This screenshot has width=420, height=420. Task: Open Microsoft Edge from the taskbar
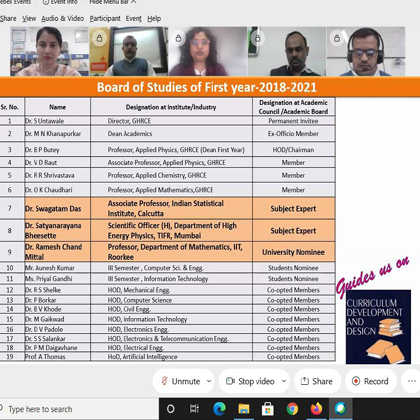point(219,409)
